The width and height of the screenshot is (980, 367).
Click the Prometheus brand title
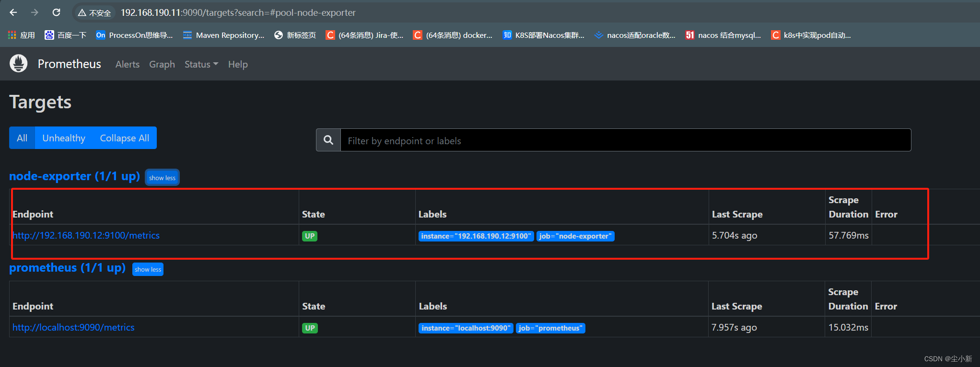70,64
